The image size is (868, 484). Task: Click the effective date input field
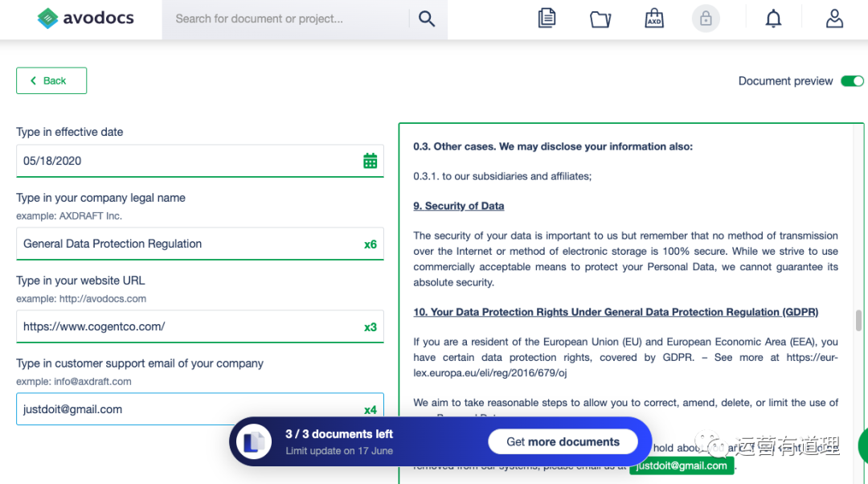click(185, 161)
